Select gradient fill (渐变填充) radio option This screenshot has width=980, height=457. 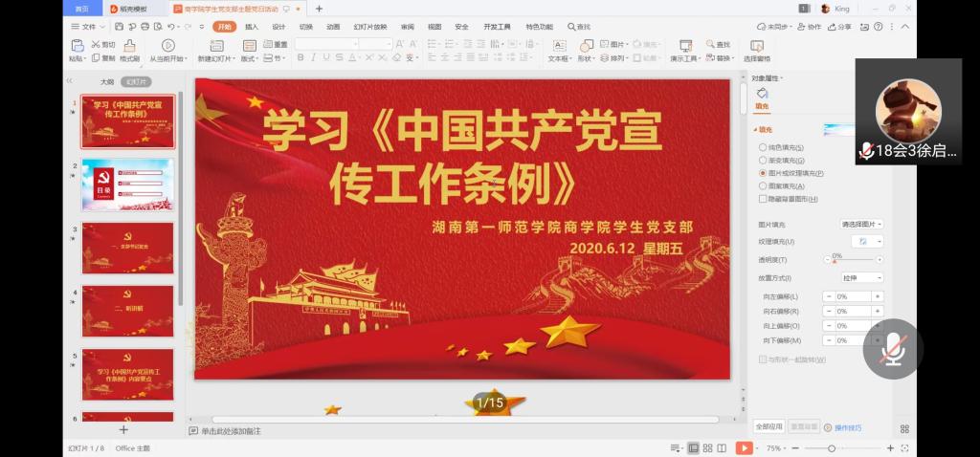(763, 160)
